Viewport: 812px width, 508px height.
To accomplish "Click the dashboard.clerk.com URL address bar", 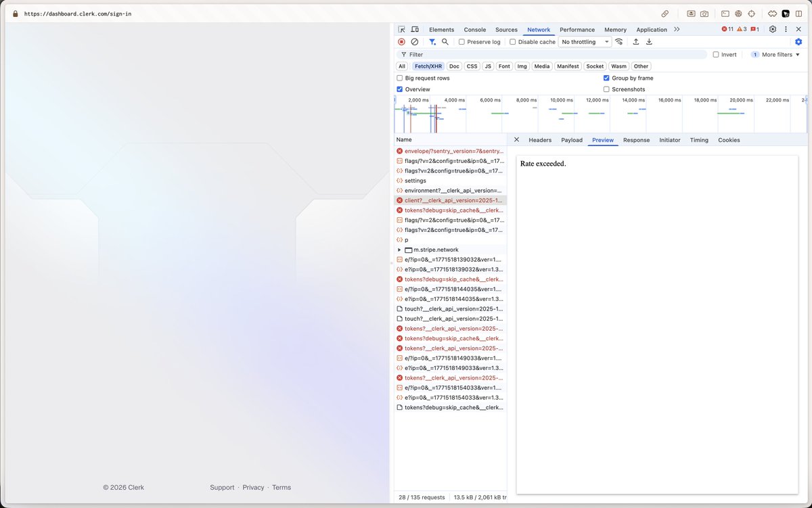I will (x=78, y=14).
